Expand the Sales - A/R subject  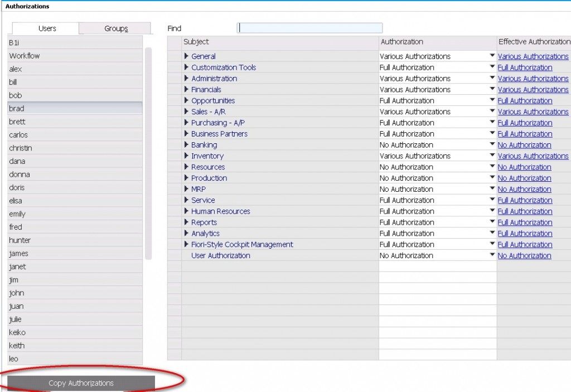[x=187, y=112]
